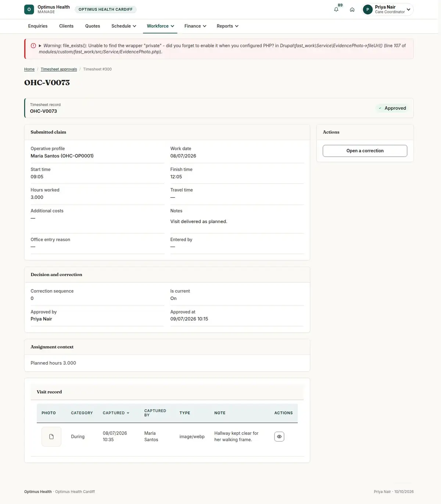441x504 pixels.
Task: Expand the Reports menu
Action: pos(227,26)
